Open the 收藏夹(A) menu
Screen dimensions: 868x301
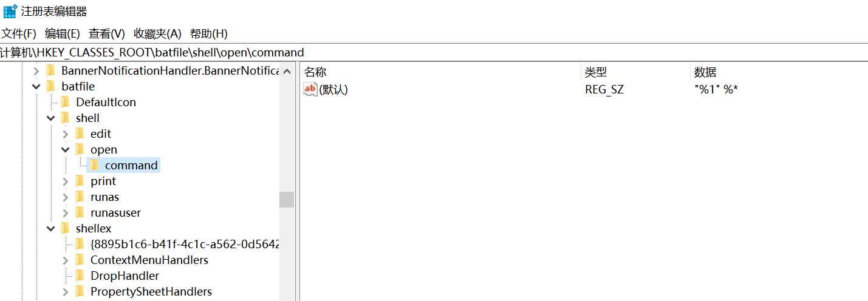point(157,34)
